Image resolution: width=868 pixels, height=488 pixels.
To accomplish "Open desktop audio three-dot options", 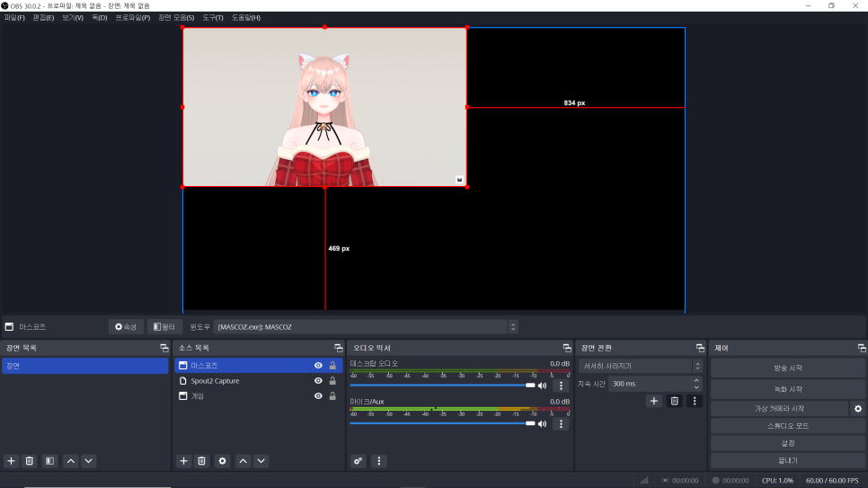I will [x=561, y=386].
